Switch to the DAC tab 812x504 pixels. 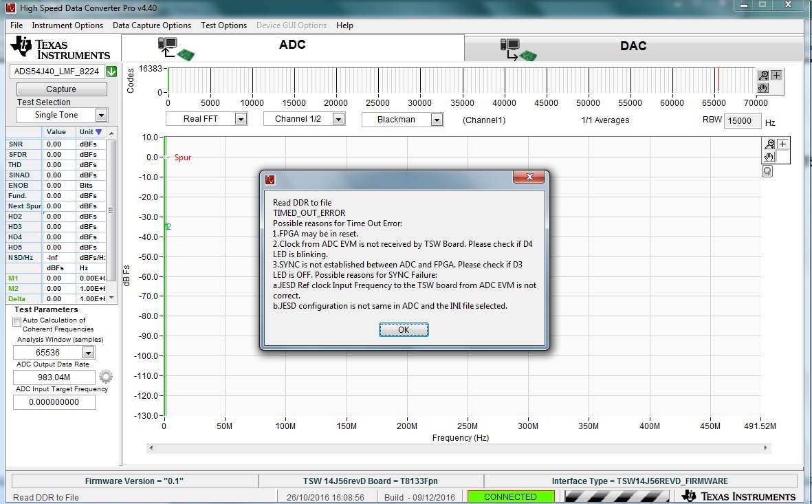(633, 49)
